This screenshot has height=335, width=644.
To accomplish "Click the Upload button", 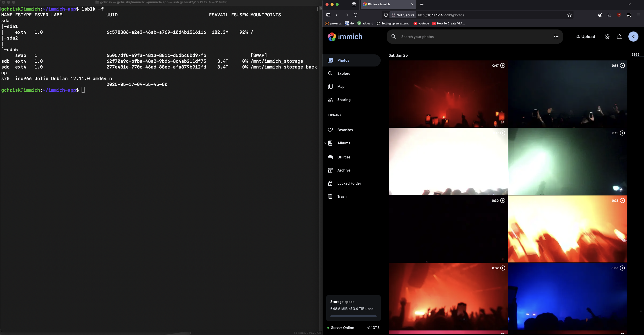I will (x=585, y=37).
